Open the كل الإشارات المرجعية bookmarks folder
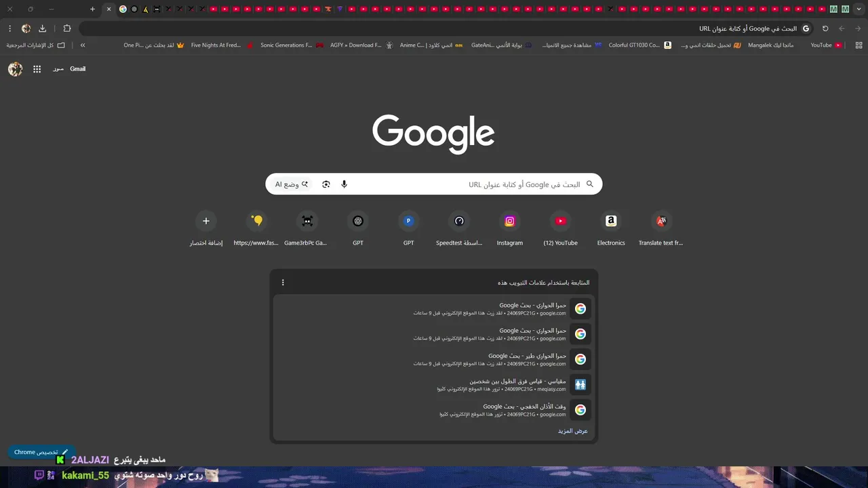 pyautogui.click(x=36, y=45)
